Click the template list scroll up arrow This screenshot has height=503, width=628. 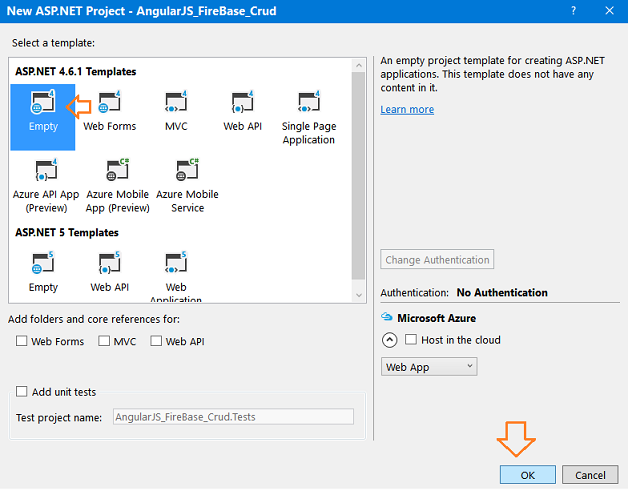[x=358, y=65]
